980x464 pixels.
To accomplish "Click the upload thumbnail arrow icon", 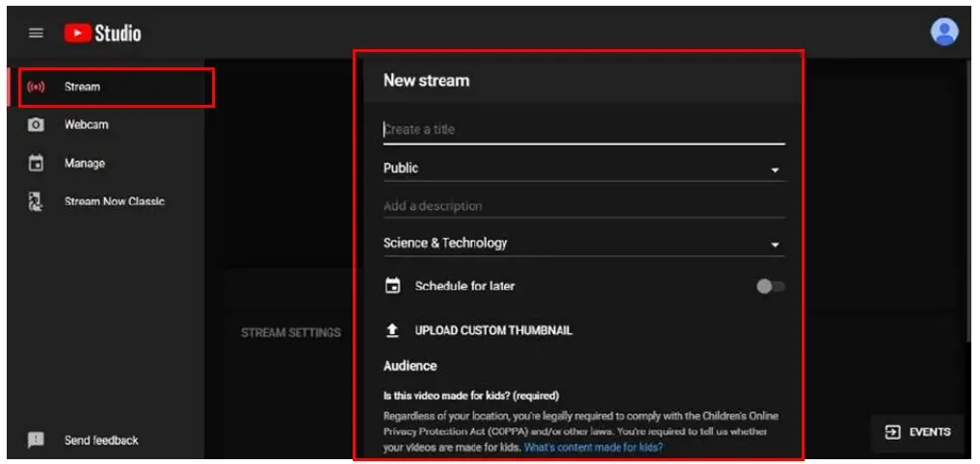I will tap(392, 330).
